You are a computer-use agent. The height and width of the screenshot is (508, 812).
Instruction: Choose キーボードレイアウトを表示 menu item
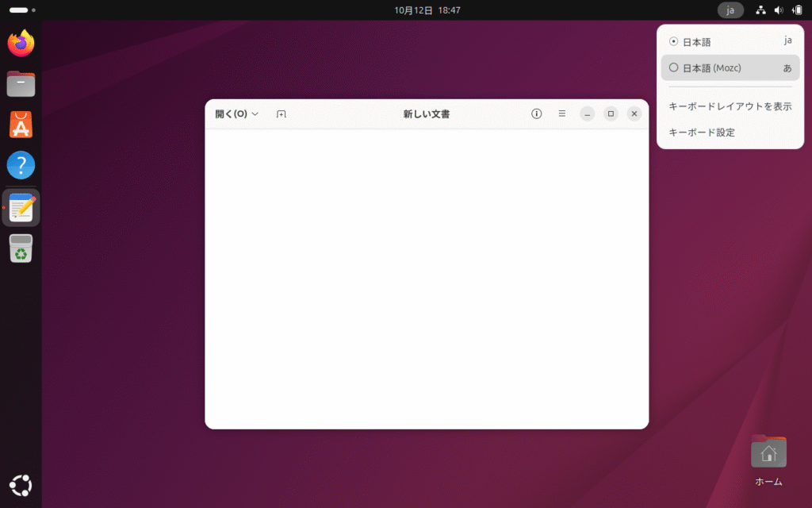click(730, 106)
